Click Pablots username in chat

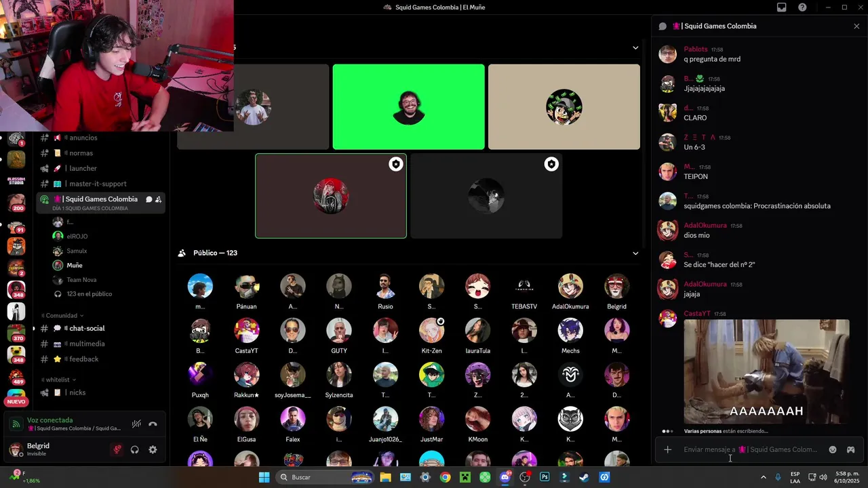coord(695,49)
